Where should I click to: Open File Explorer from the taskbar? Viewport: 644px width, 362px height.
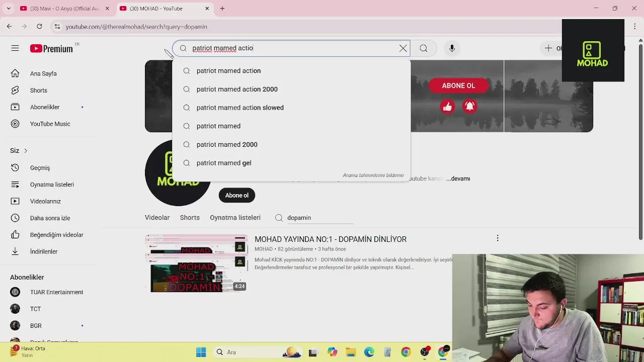(350, 352)
